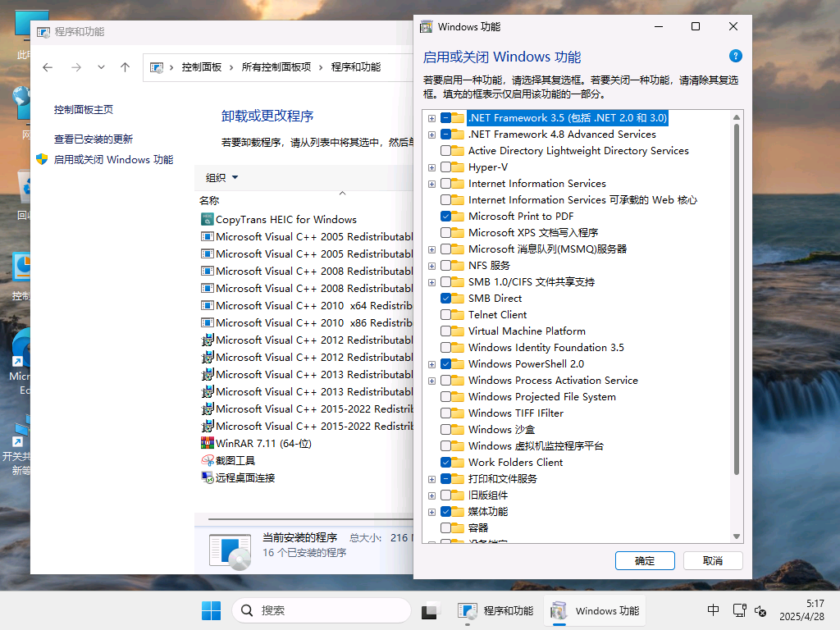The image size is (840, 630).
Task: Click the Hyper-V folder icon
Action: pos(458,167)
